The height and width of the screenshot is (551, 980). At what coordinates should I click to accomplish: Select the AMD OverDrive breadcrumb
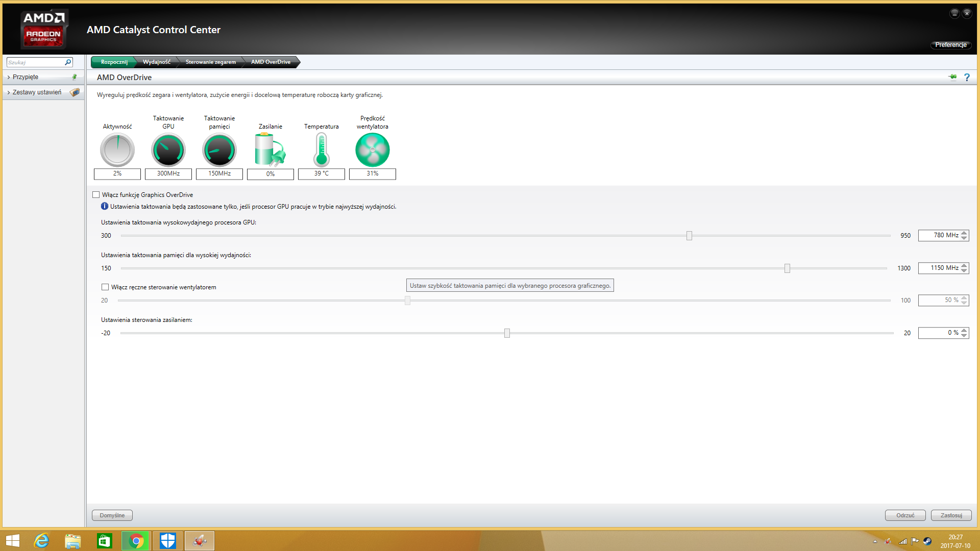(271, 62)
